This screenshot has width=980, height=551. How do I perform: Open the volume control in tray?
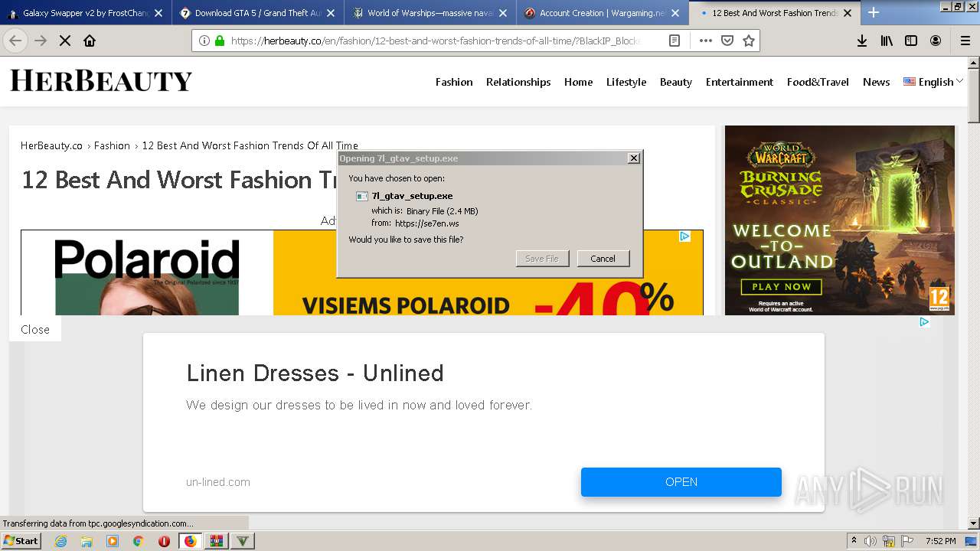(x=871, y=541)
